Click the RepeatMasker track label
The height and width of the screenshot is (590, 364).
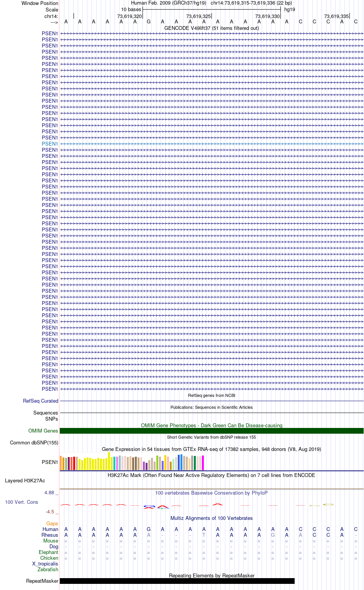[42, 581]
